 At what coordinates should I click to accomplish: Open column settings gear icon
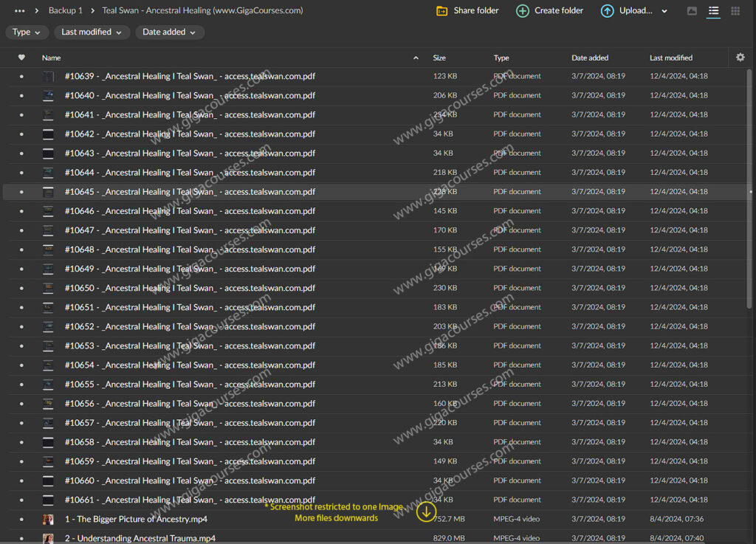click(x=740, y=58)
